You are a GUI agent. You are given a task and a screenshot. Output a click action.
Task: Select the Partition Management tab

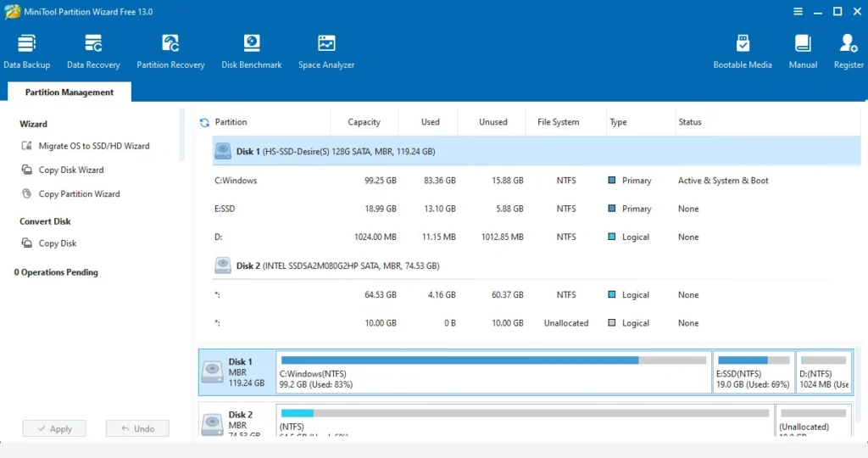(x=70, y=92)
